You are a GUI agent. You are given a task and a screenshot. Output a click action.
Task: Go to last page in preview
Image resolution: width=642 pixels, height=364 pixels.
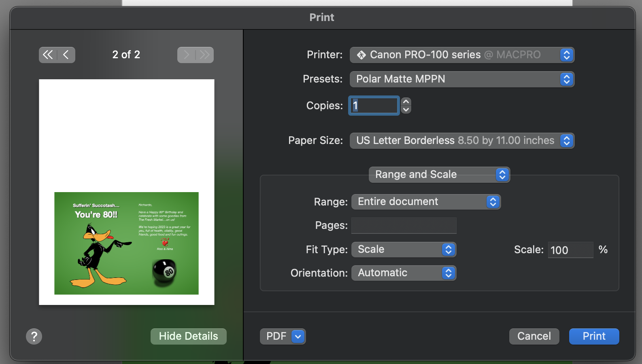tap(205, 55)
